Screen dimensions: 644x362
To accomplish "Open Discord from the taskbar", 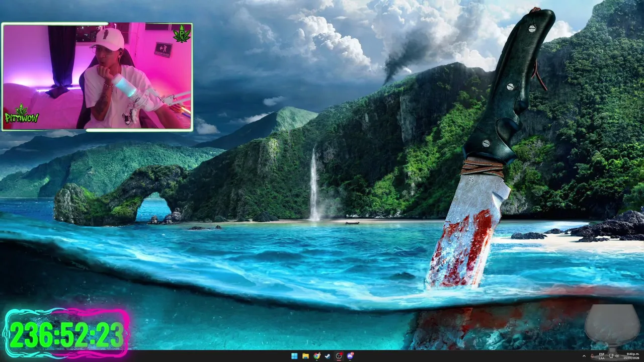I will (350, 356).
